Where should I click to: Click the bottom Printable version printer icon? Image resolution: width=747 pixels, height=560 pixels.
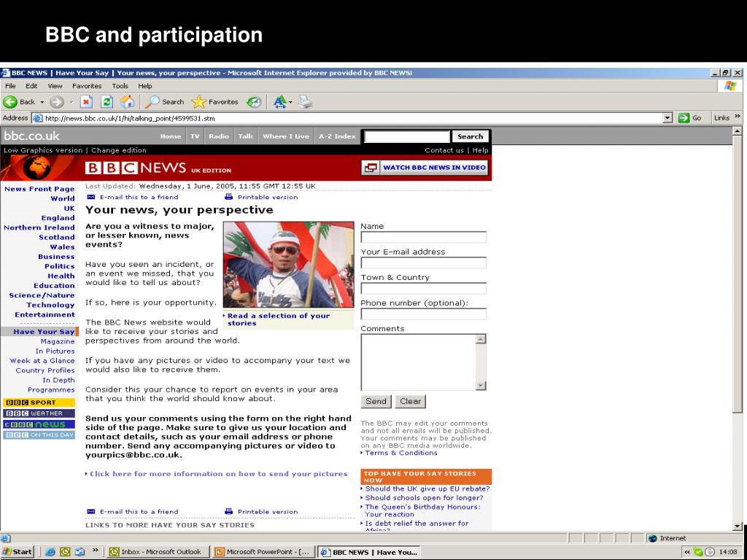(228, 511)
